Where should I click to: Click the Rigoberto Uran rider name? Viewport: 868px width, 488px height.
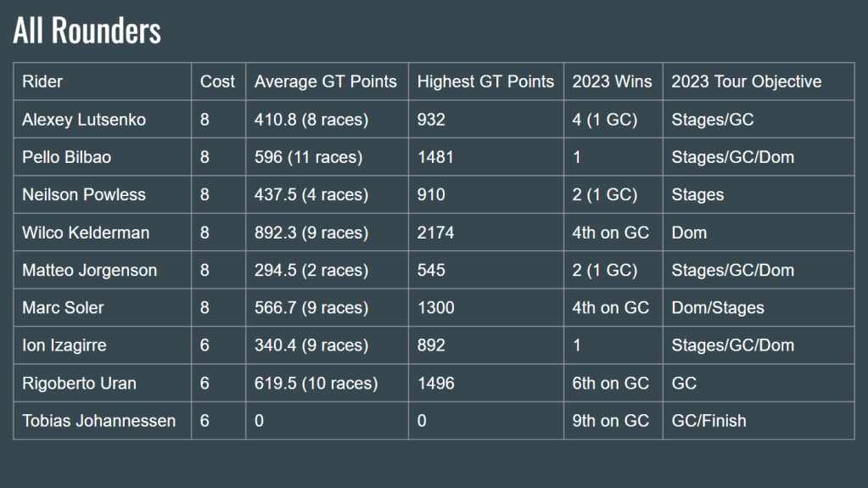click(x=79, y=383)
